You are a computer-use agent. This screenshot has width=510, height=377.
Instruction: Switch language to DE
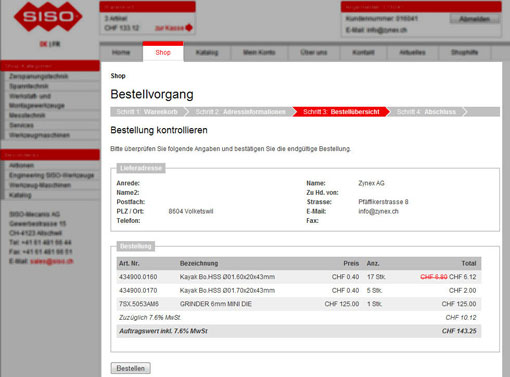pyautogui.click(x=43, y=44)
